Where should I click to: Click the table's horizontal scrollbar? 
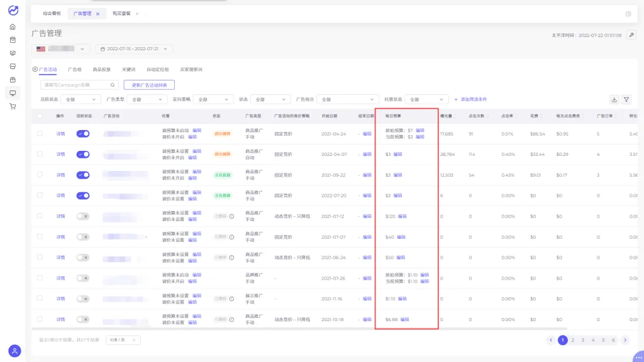(x=299, y=329)
